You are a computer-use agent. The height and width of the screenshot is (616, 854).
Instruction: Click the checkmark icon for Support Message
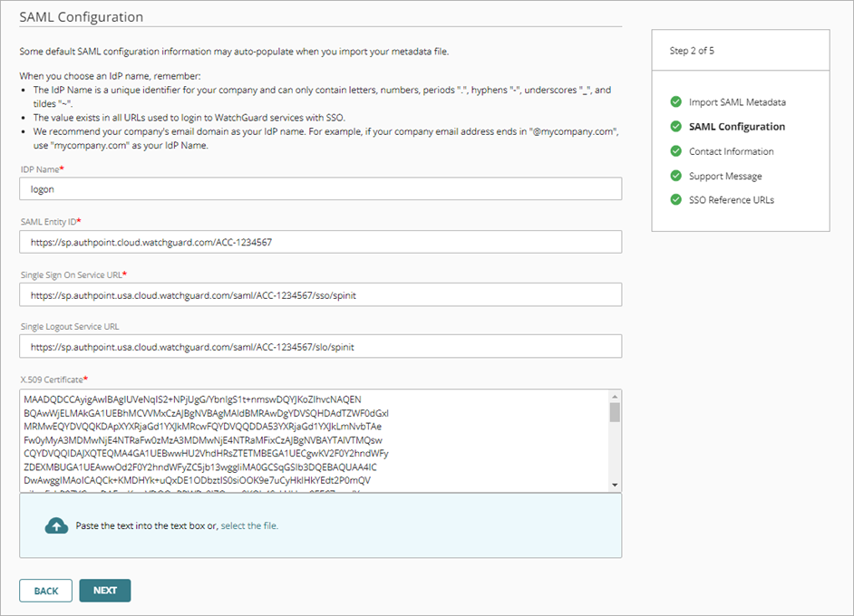pos(676,176)
